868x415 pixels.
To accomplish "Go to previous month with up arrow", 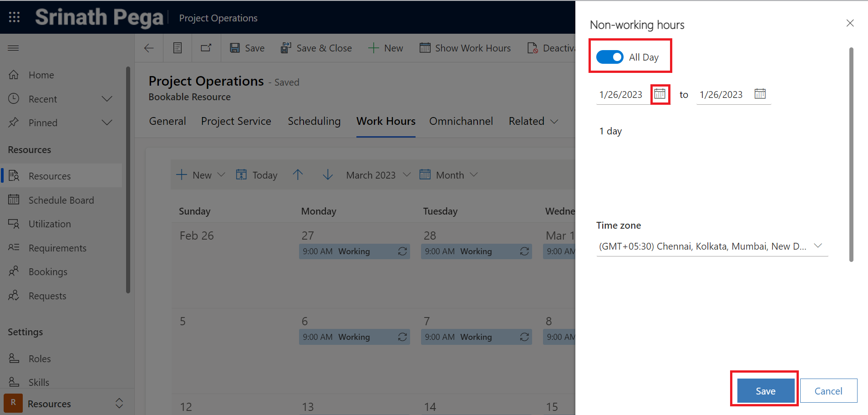I will [x=298, y=175].
